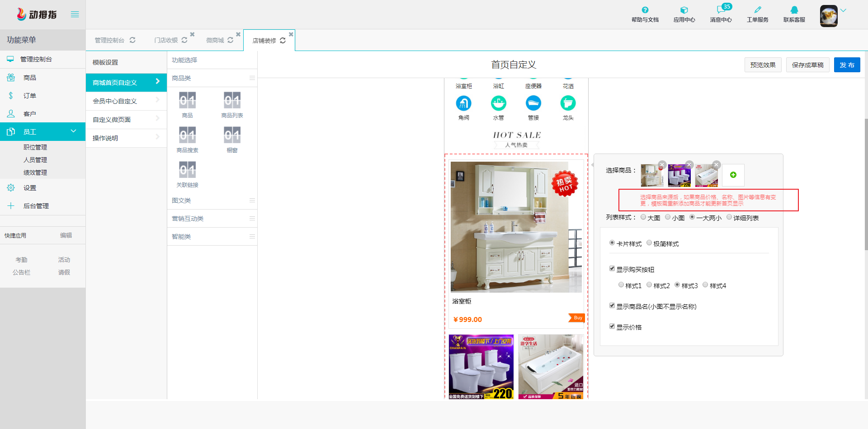Click 保存成草稿 button

pos(808,65)
